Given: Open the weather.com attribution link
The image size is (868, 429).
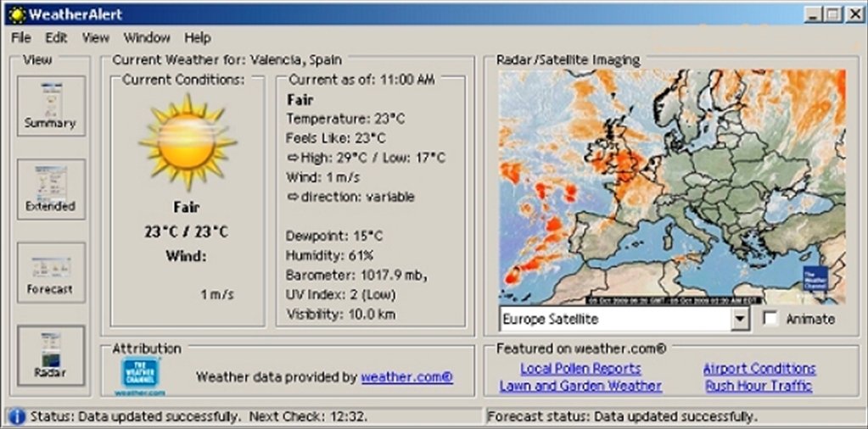Looking at the screenshot, I should pyautogui.click(x=407, y=377).
